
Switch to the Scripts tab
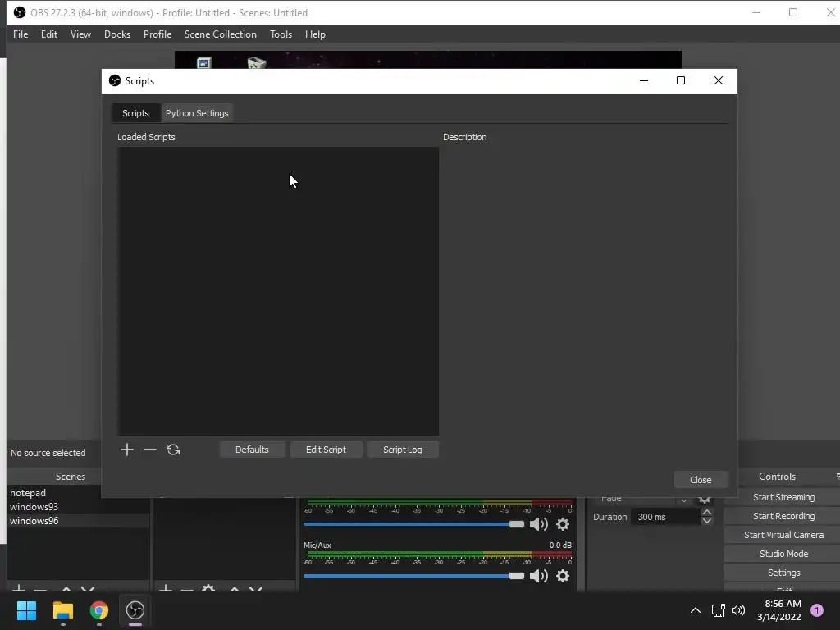pos(135,113)
